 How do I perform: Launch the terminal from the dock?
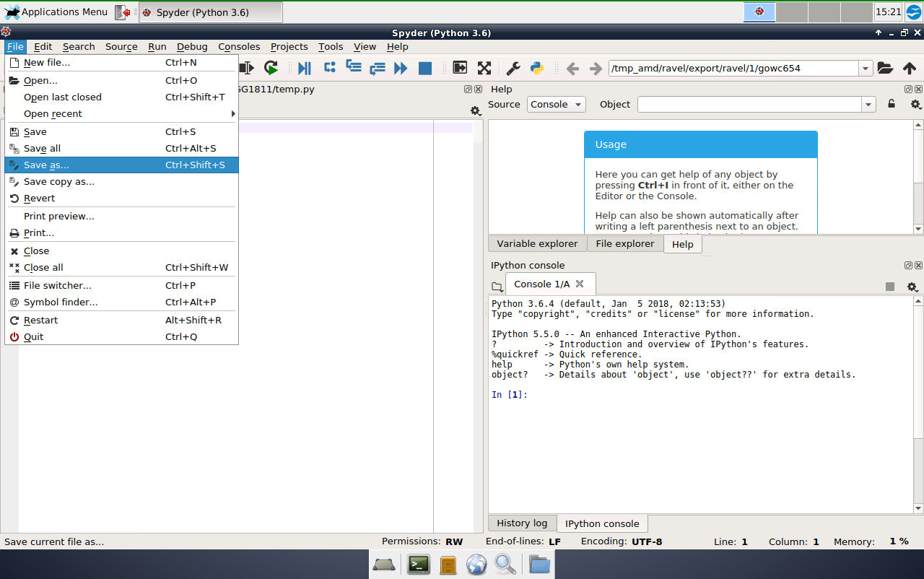(x=419, y=564)
